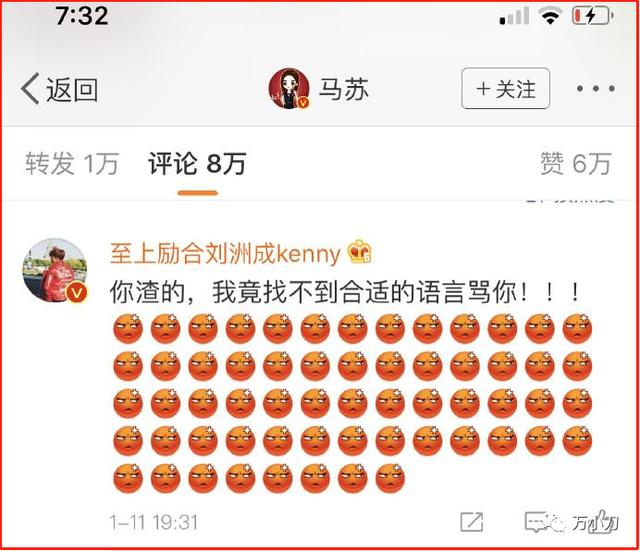640x551 pixels.
Task: Tap the share/forward icon below comment
Action: (x=471, y=522)
